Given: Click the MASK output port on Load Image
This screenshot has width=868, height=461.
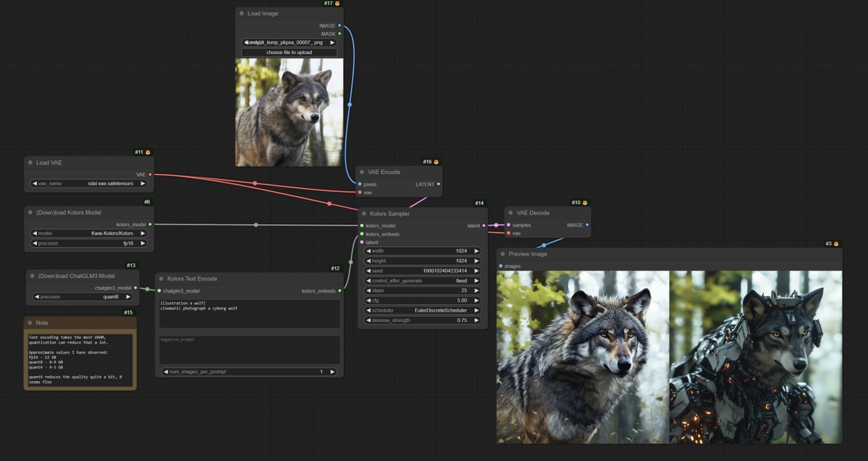Looking at the screenshot, I should (339, 34).
